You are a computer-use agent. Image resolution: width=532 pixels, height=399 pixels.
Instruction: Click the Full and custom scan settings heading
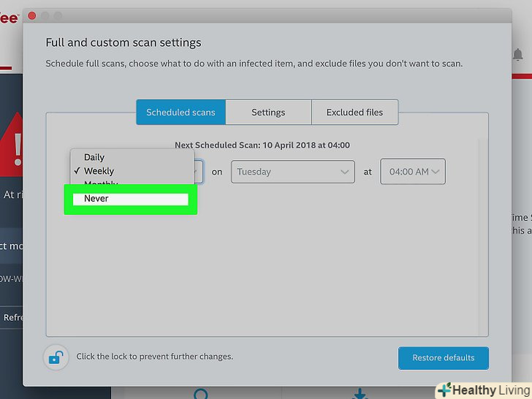click(123, 42)
